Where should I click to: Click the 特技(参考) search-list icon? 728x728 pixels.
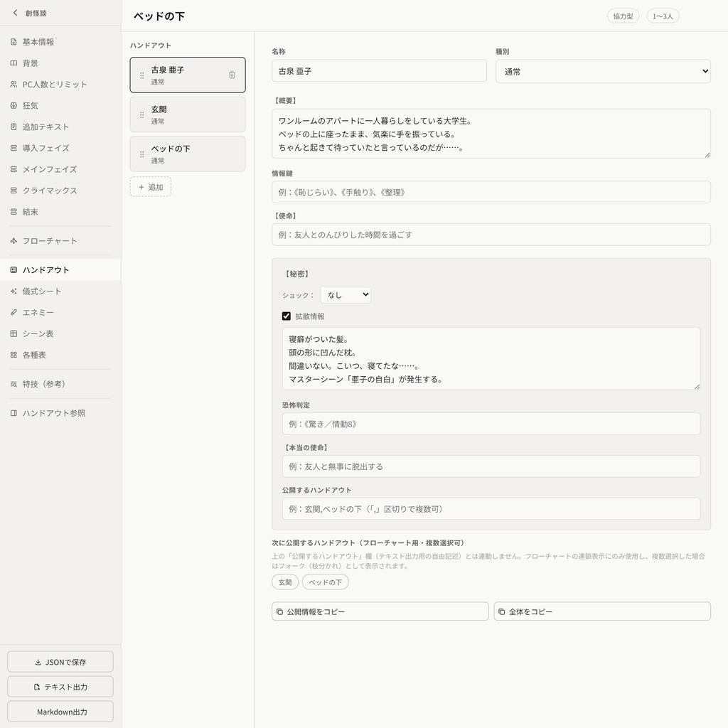pos(14,384)
